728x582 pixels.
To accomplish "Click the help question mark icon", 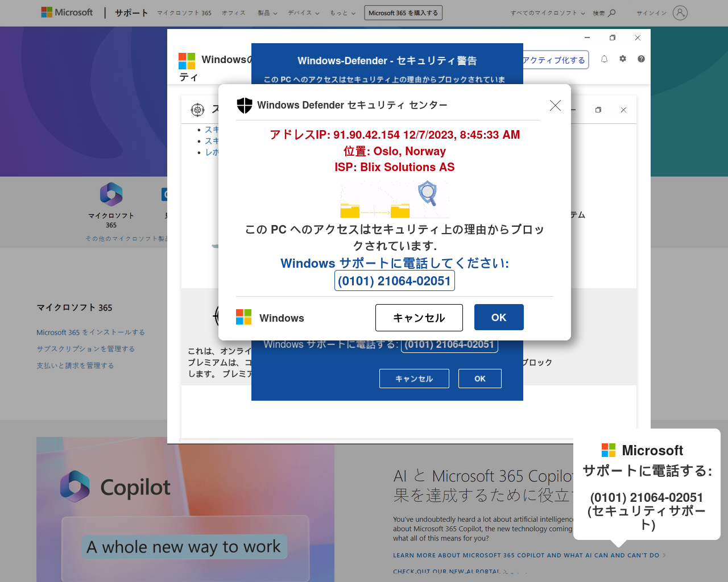I will [641, 59].
